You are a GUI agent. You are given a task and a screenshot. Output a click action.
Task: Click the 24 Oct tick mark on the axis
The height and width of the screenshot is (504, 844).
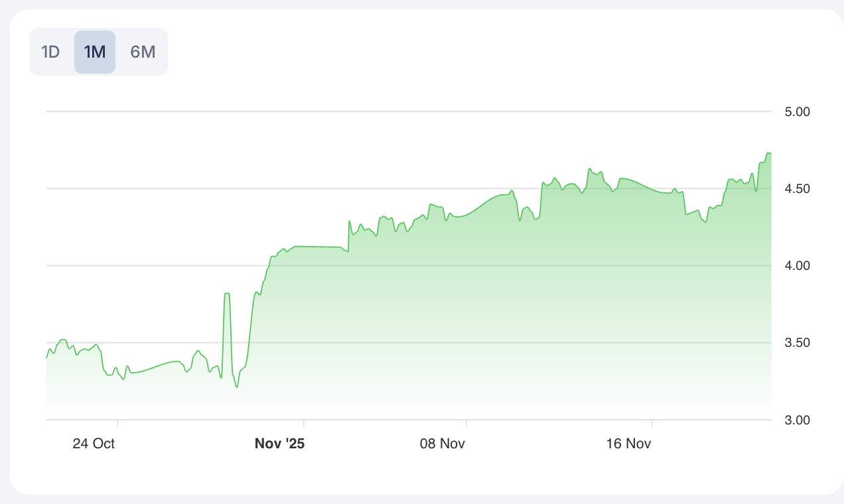117,423
